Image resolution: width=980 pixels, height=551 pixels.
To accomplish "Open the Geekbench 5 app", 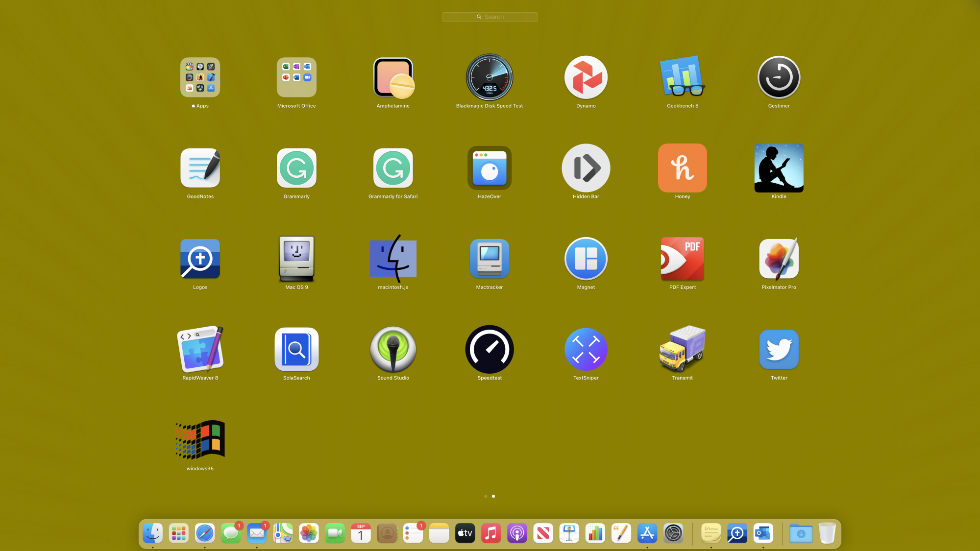I will click(682, 78).
